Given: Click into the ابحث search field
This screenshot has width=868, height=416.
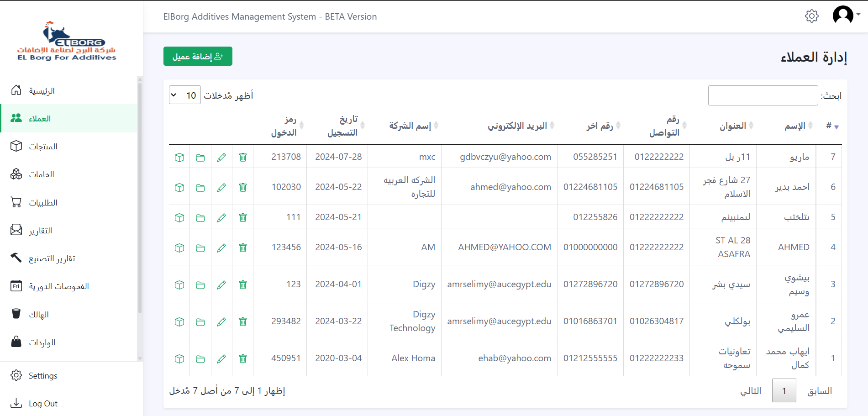Looking at the screenshot, I should (x=763, y=95).
